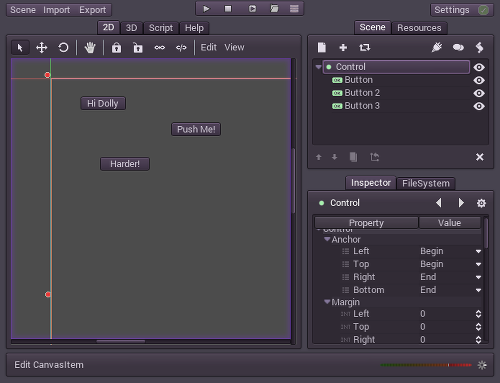Click the status bar spinner gear
This screenshot has width=500, height=383.
482,365
